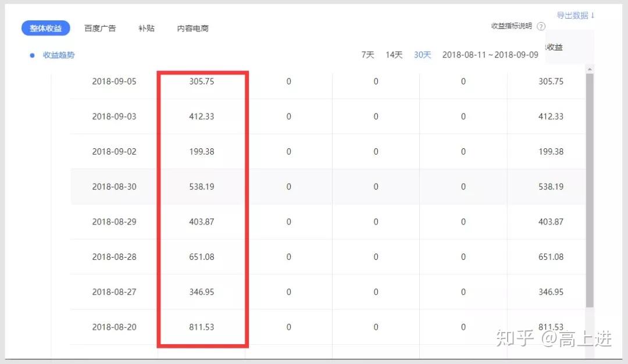Click the date cell 2018-08-30
The image size is (628, 364).
tap(114, 187)
